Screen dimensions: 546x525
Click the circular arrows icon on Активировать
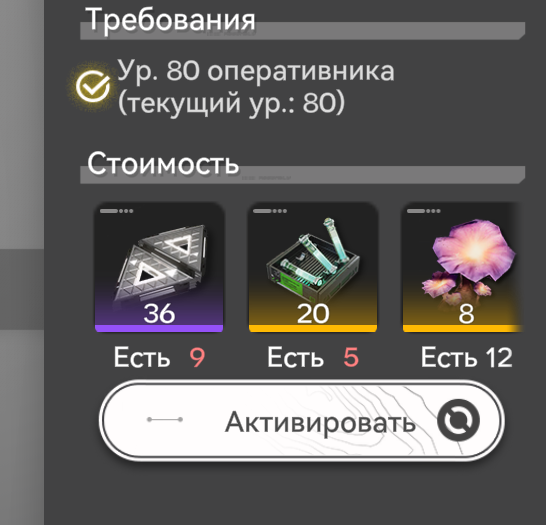458,420
